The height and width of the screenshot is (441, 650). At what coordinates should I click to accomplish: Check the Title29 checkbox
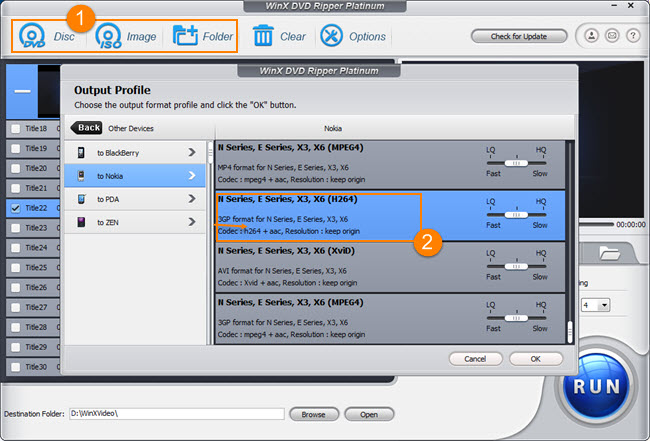(15, 347)
